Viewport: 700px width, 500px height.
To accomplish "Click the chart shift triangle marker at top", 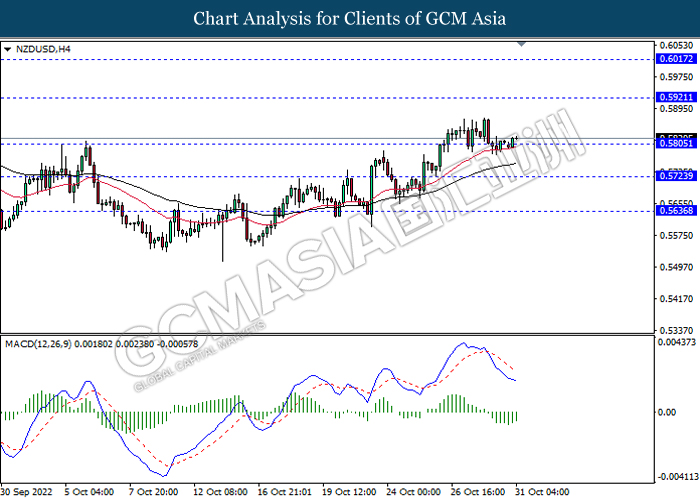I will pos(521,44).
